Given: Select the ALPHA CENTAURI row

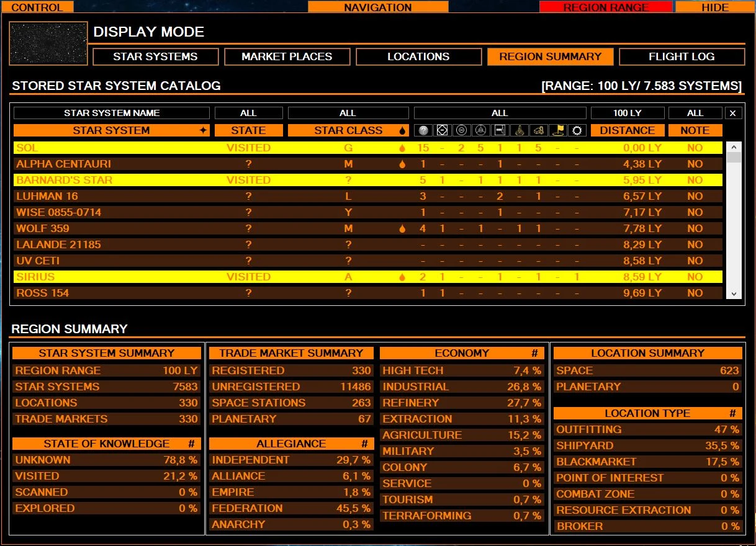Looking at the screenshot, I should (x=368, y=164).
